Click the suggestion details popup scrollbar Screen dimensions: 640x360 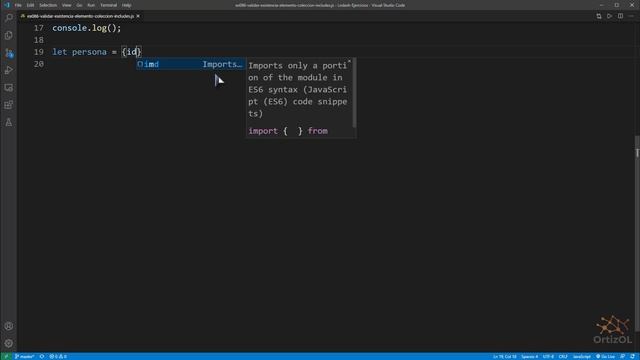[354, 93]
